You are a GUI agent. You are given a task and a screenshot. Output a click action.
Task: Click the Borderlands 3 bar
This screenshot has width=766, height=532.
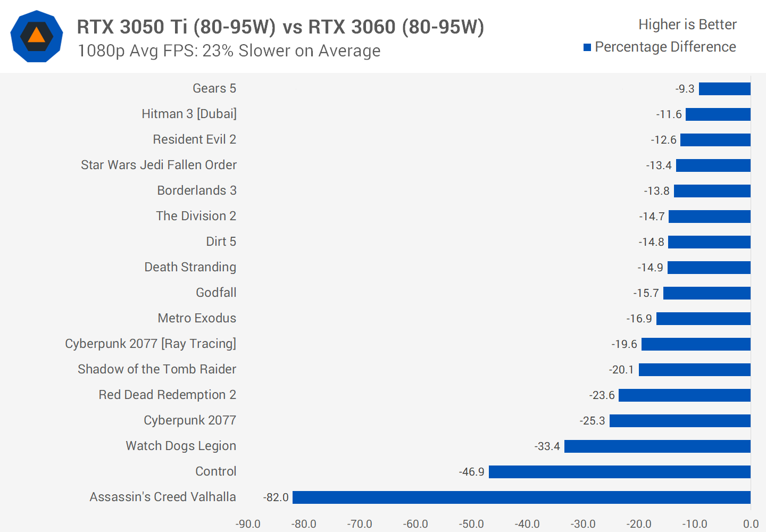[712, 191]
